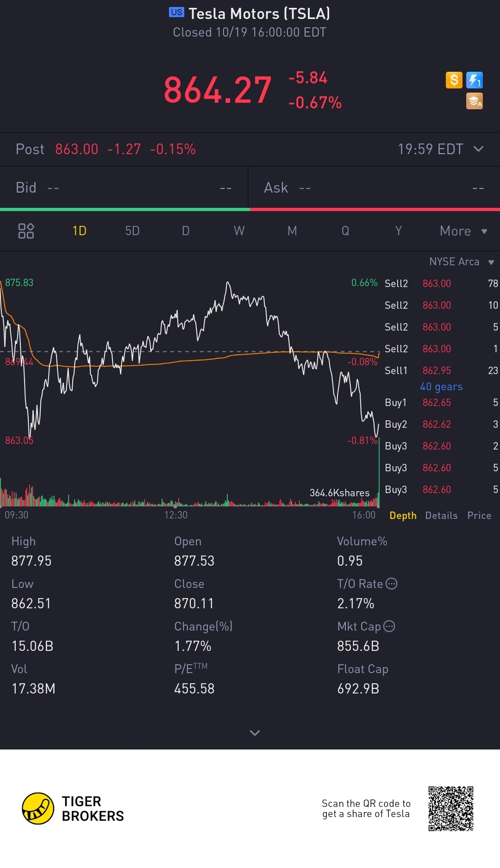Tap the Open value 877.53

click(x=194, y=561)
